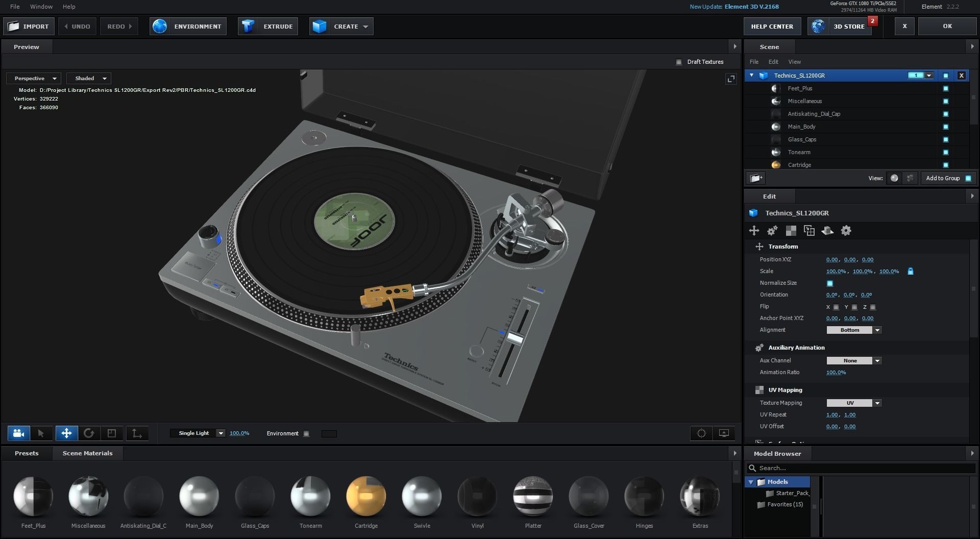Open the HELP CENTER
The width and height of the screenshot is (980, 539).
pyautogui.click(x=772, y=27)
